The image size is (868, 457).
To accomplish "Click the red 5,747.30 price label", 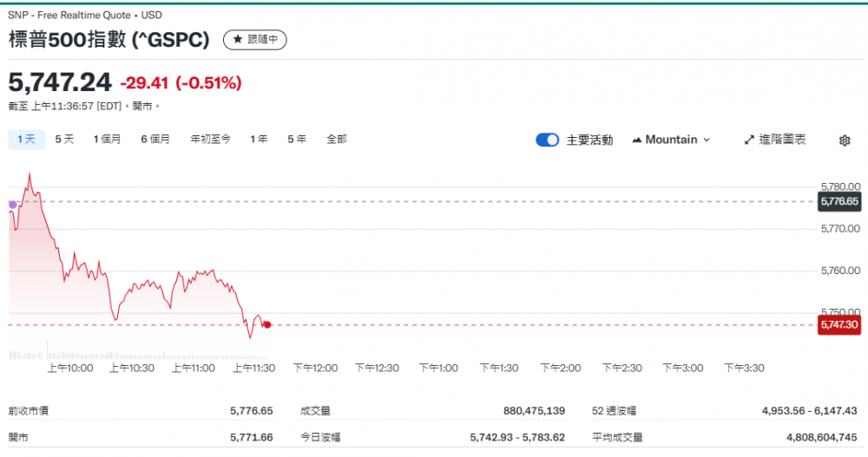I will click(x=838, y=324).
